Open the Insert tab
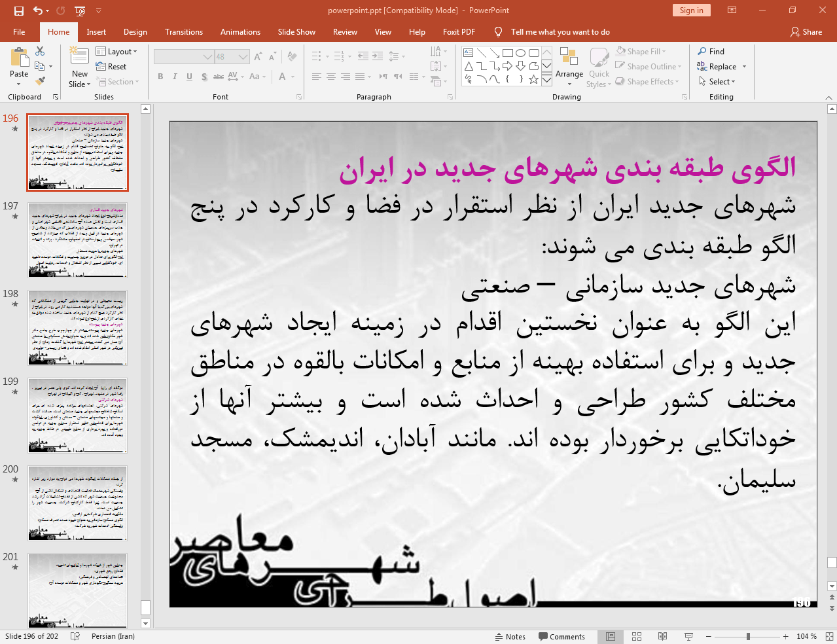The height and width of the screenshot is (644, 837). coord(96,31)
